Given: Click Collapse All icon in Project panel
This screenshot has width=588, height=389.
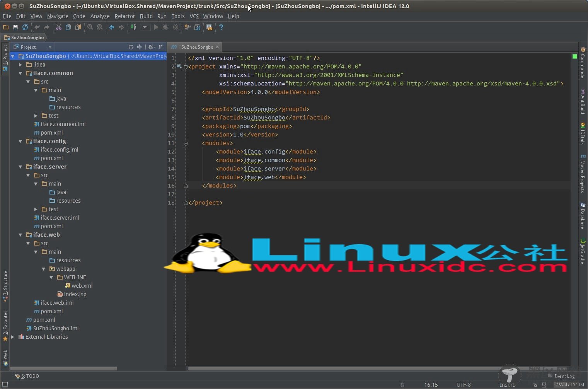Looking at the screenshot, I should click(139, 47).
